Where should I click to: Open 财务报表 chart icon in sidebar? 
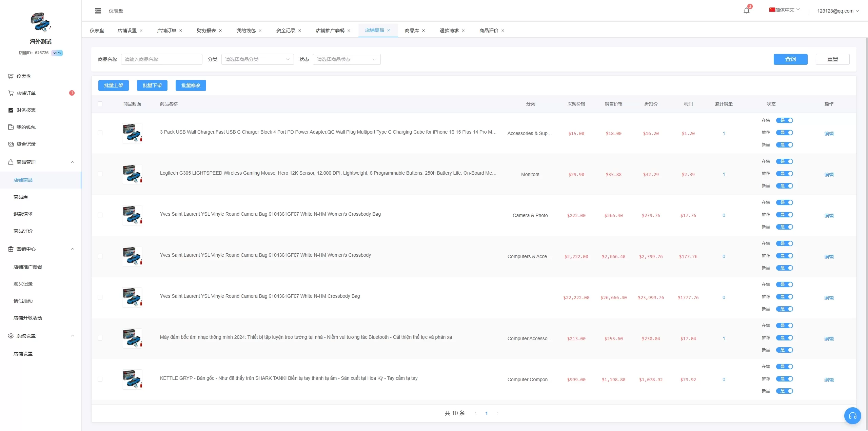(11, 110)
